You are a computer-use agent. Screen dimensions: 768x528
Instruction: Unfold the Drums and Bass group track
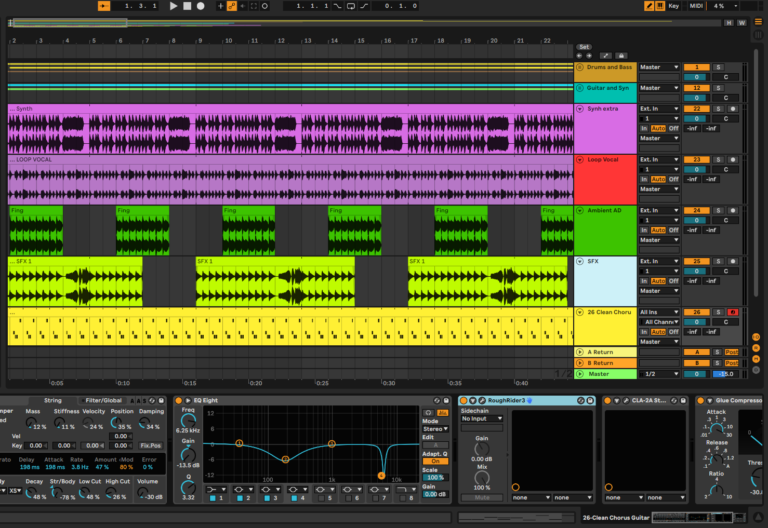coord(580,67)
